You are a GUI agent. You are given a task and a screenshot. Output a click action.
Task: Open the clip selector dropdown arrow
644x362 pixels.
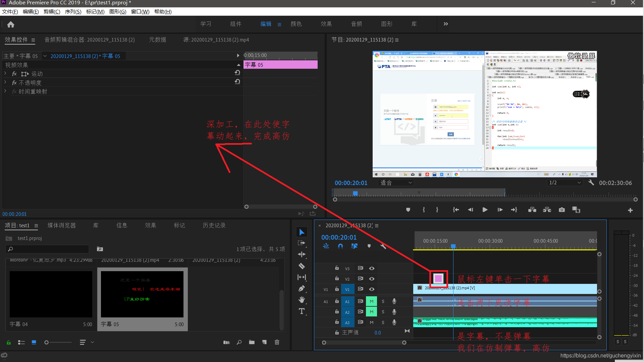45,56
